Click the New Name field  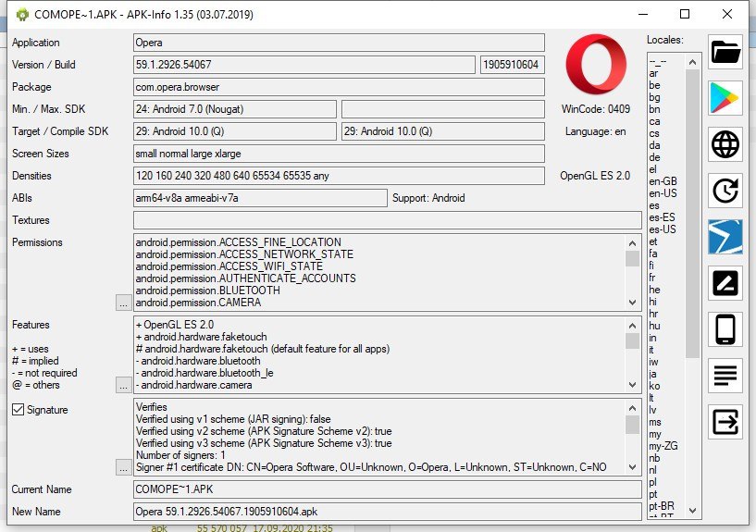(x=388, y=512)
